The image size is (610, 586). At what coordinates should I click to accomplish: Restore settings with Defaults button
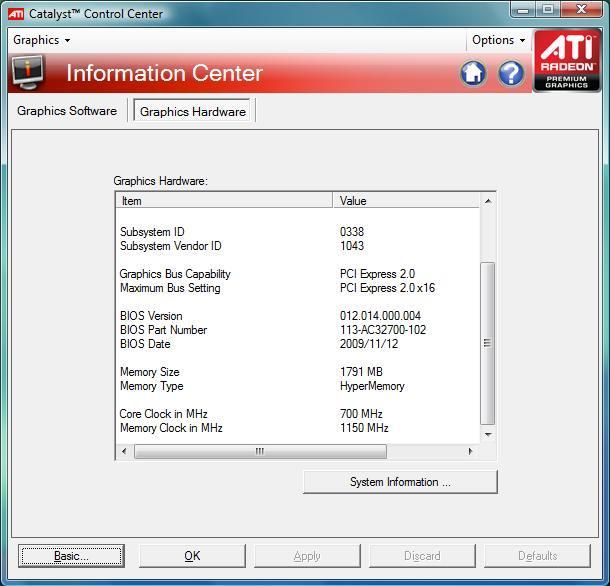coord(537,556)
